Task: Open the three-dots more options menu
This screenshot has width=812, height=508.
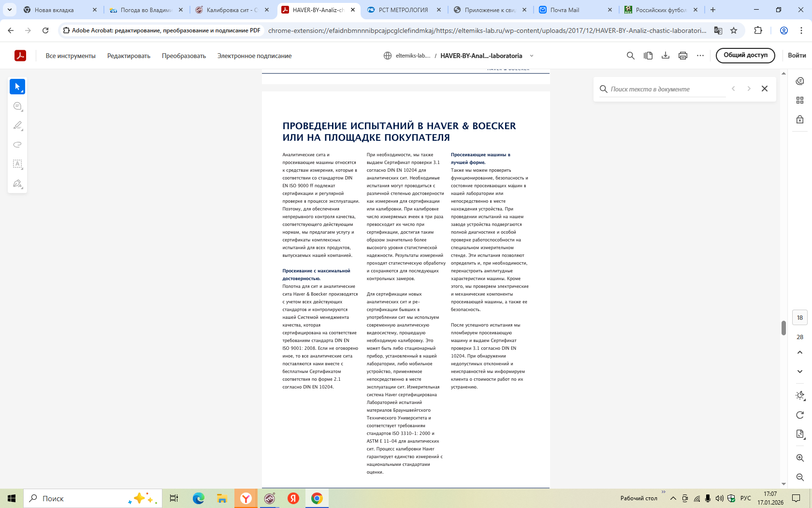Action: tap(700, 56)
